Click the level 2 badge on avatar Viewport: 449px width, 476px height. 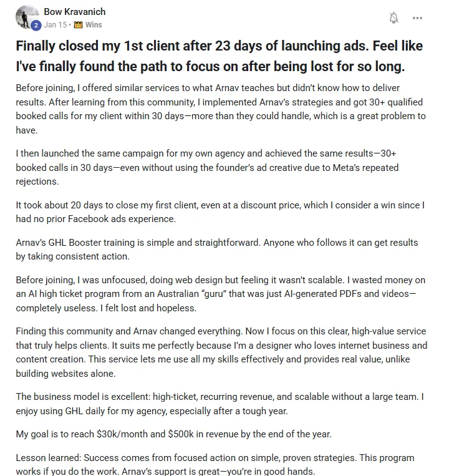[x=36, y=25]
